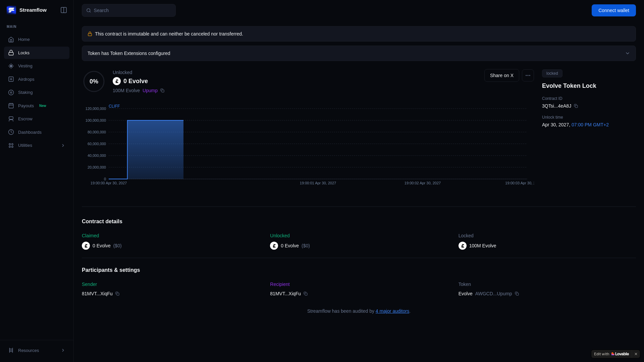Click the Home house icon
The width and height of the screenshot is (644, 362).
[x=11, y=40]
